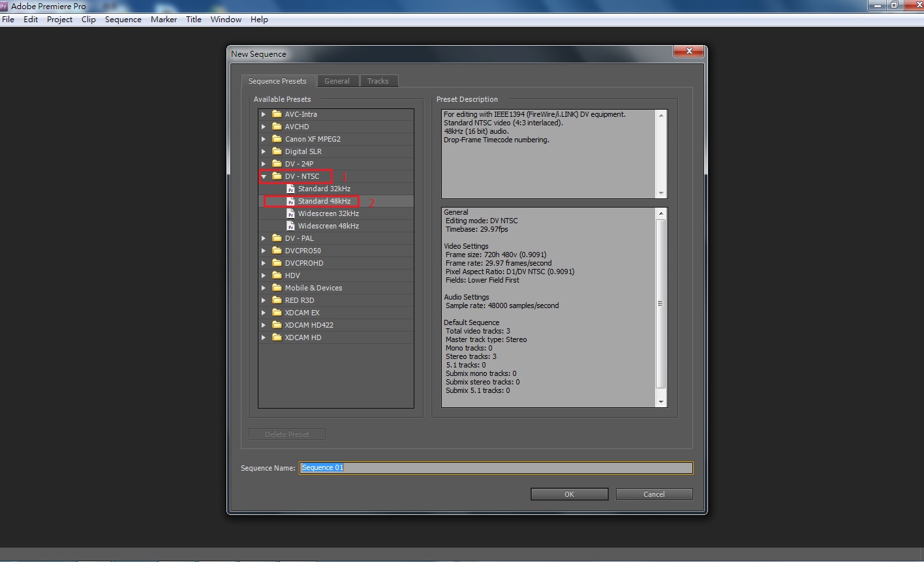This screenshot has width=924, height=562.
Task: Click the DV - PAL folder icon
Action: [277, 238]
